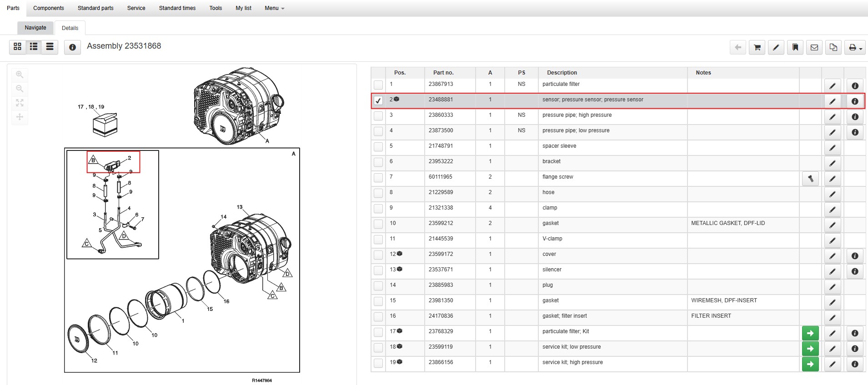
Task: Open the Components menu
Action: [x=49, y=8]
